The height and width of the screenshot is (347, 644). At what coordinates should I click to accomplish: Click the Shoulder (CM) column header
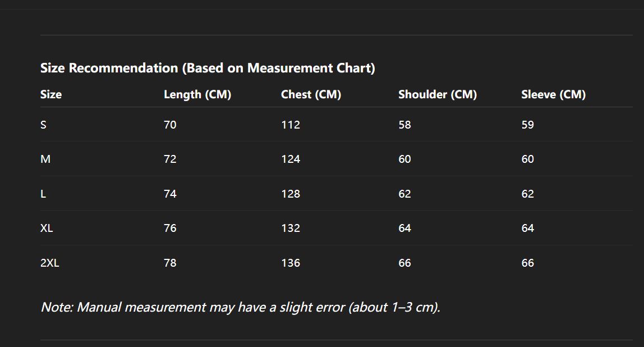click(437, 94)
